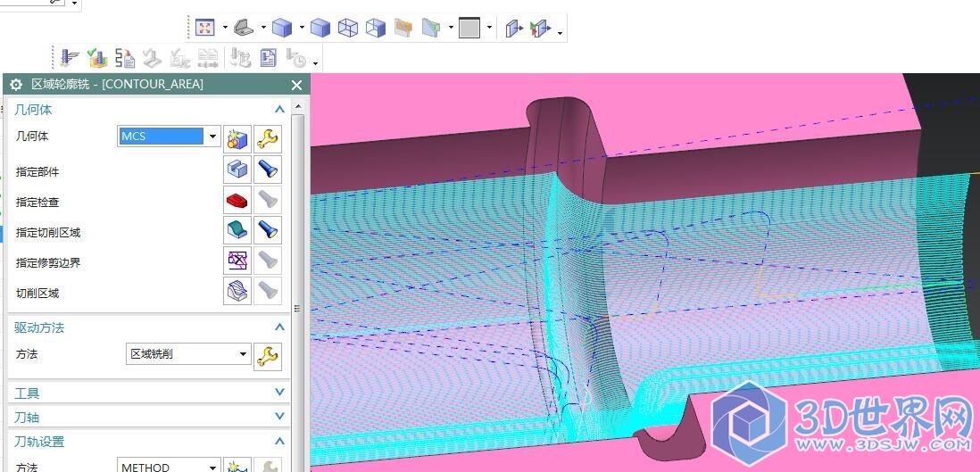
Task: Click the gray background color swatch
Action: (x=469, y=27)
